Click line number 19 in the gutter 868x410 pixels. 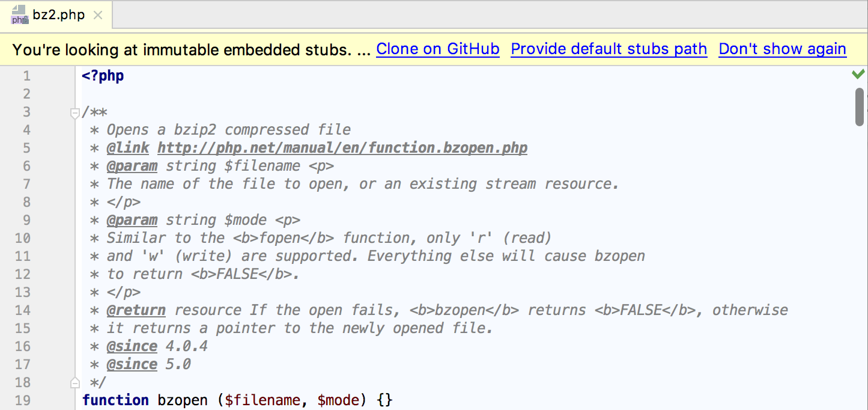pos(22,400)
